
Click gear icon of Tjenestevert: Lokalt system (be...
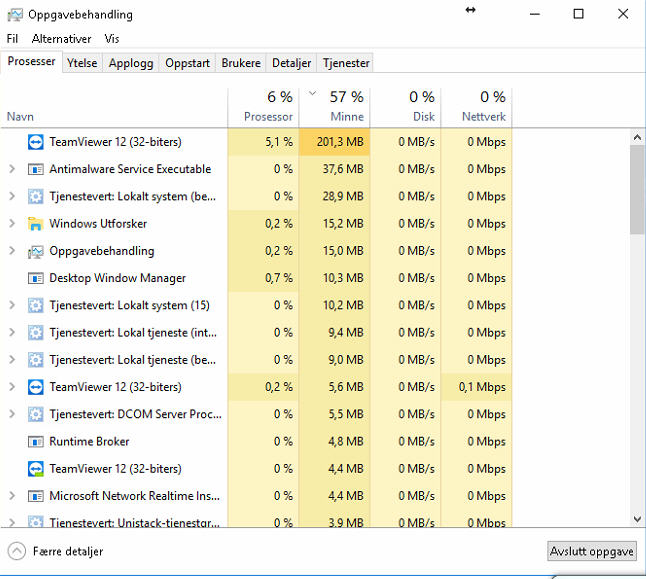coord(35,197)
